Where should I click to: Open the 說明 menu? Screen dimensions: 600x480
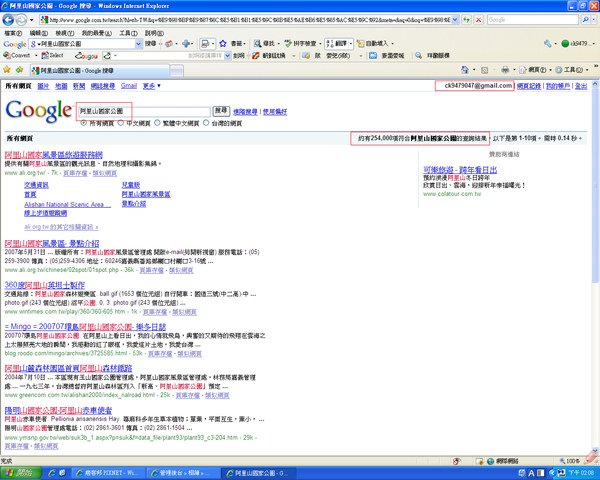pyautogui.click(x=154, y=33)
